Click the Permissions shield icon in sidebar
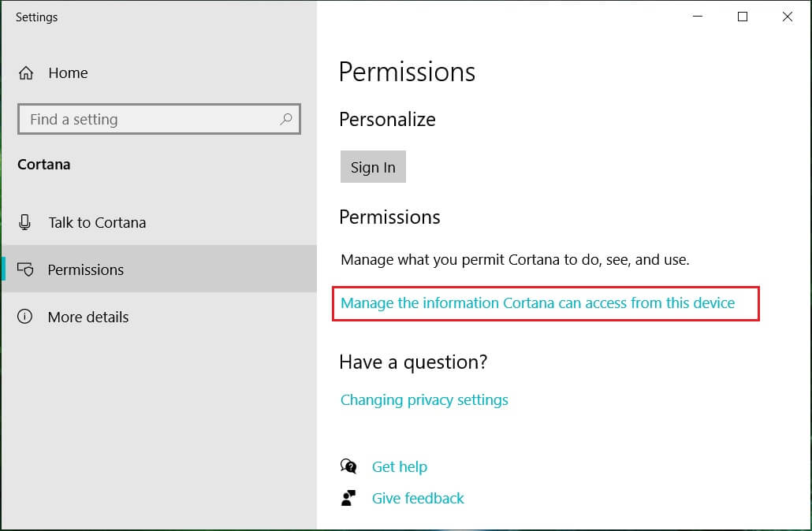The height and width of the screenshot is (531, 812). click(x=25, y=269)
